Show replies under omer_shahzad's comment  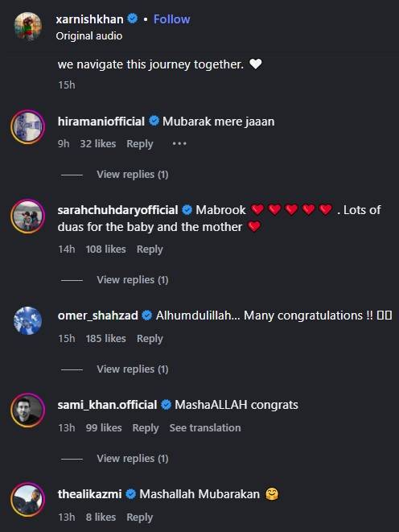click(x=133, y=369)
